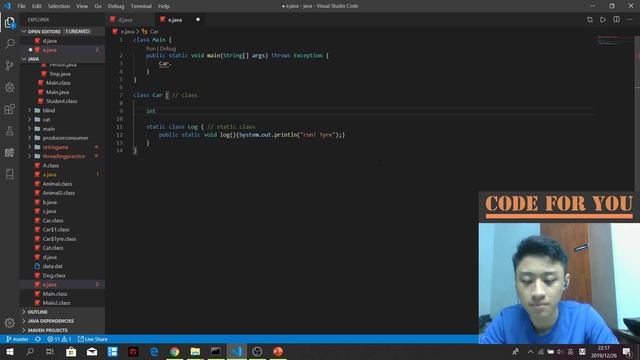
Task: Open the errors and warnings count
Action: pyautogui.click(x=59, y=339)
